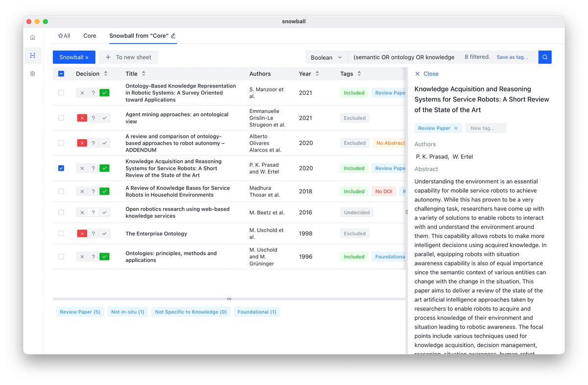Switch to the Core tab
This screenshot has width=588, height=385.
90,35
